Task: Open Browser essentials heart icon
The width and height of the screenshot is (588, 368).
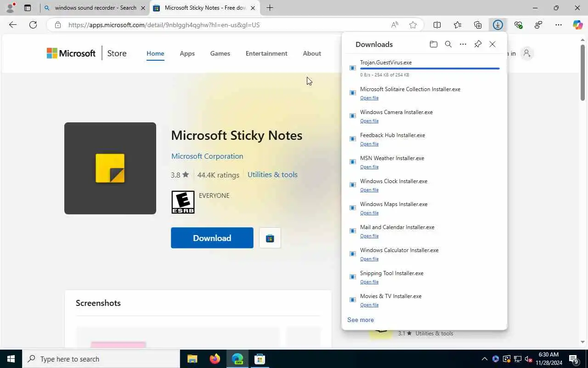Action: click(518, 25)
